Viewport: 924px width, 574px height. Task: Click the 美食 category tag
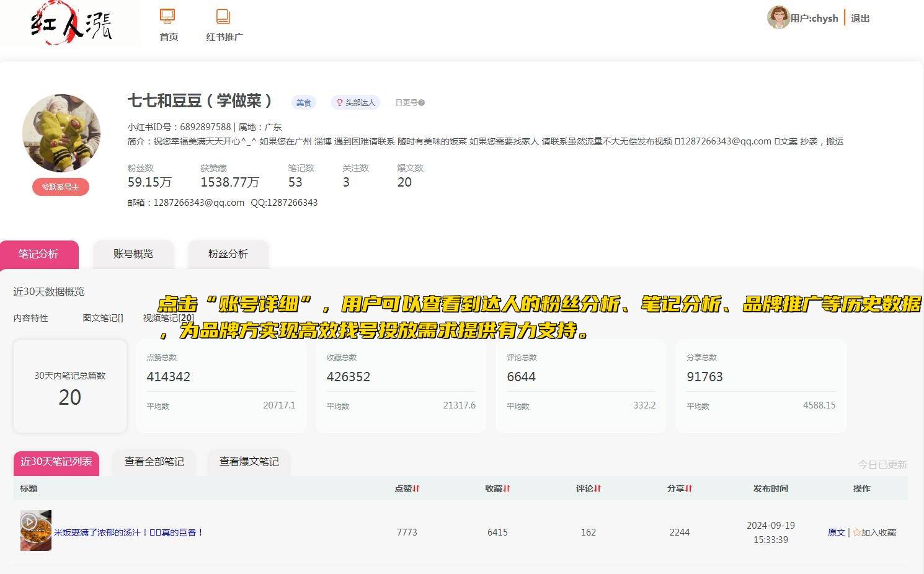click(304, 103)
